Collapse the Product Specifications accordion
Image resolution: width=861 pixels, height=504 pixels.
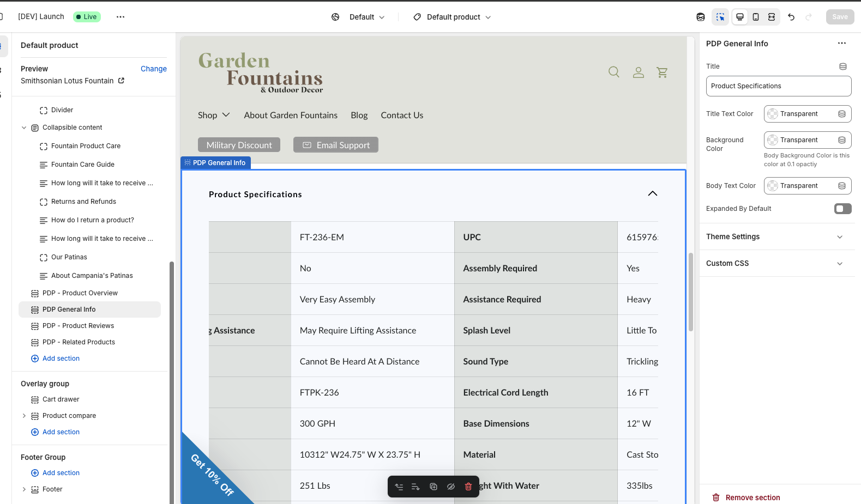pyautogui.click(x=652, y=194)
